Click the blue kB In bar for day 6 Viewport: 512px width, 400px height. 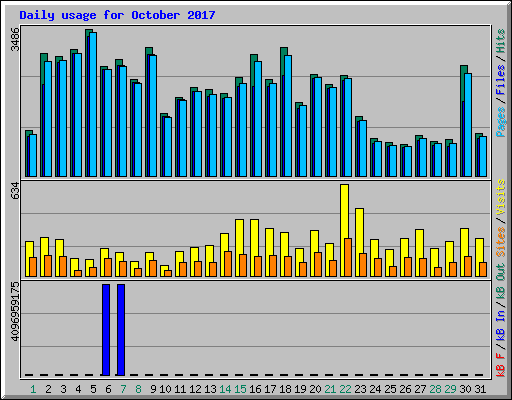tap(106, 330)
